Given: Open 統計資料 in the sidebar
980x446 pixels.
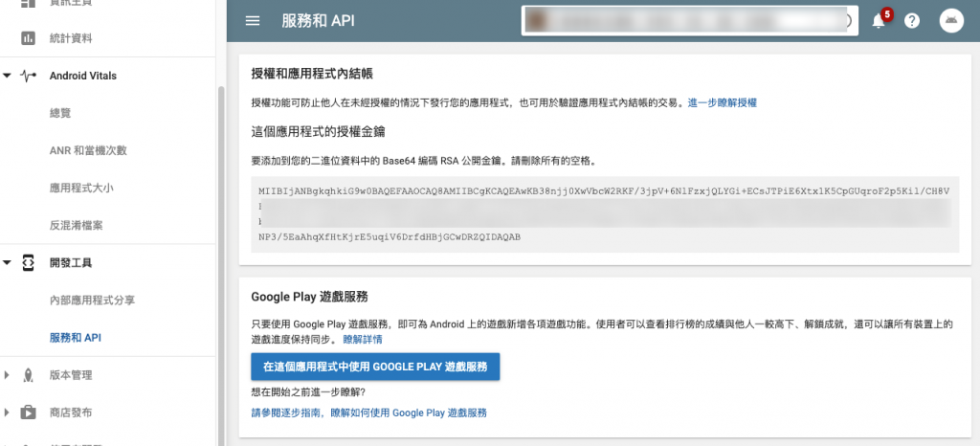Looking at the screenshot, I should click(x=71, y=38).
